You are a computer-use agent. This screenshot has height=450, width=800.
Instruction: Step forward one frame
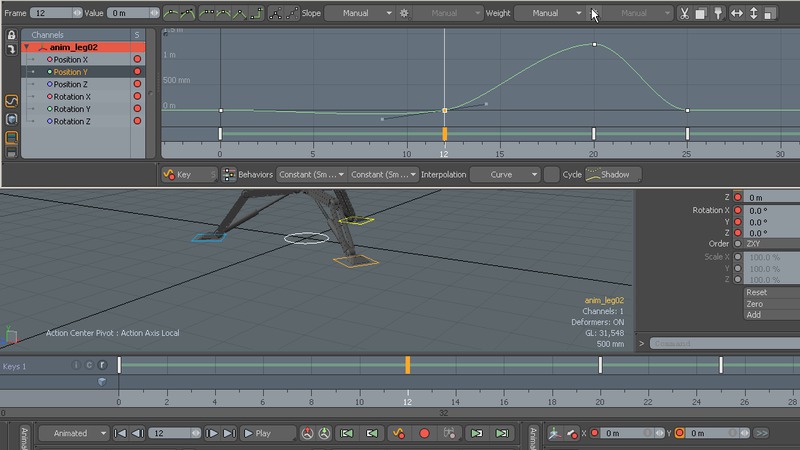click(212, 433)
